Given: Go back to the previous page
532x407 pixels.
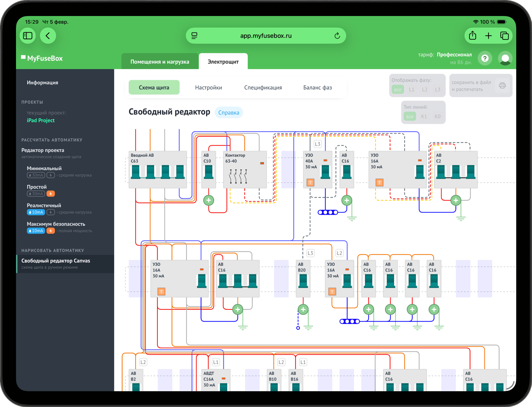Looking at the screenshot, I should click(48, 36).
